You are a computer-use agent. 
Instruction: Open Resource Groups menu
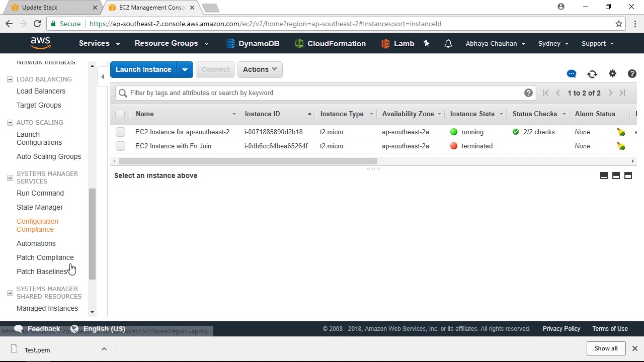pyautogui.click(x=172, y=43)
